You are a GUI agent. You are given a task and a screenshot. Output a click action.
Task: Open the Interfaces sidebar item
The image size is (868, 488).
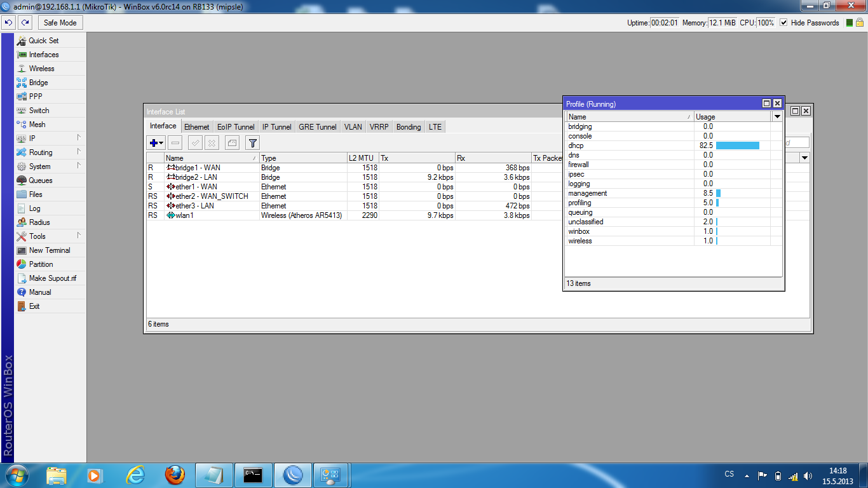point(50,55)
